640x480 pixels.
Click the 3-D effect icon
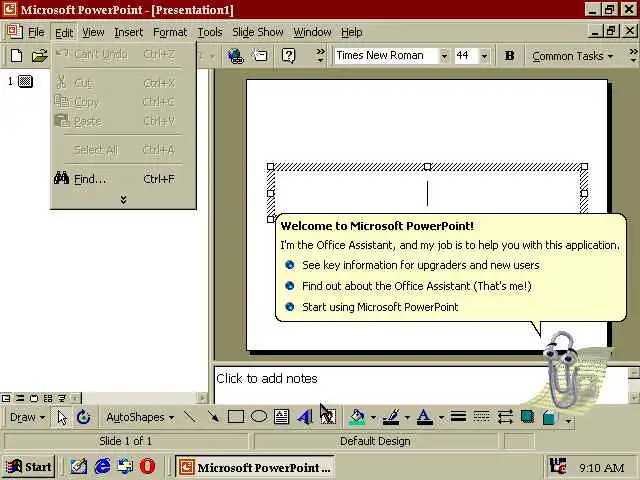tap(550, 417)
